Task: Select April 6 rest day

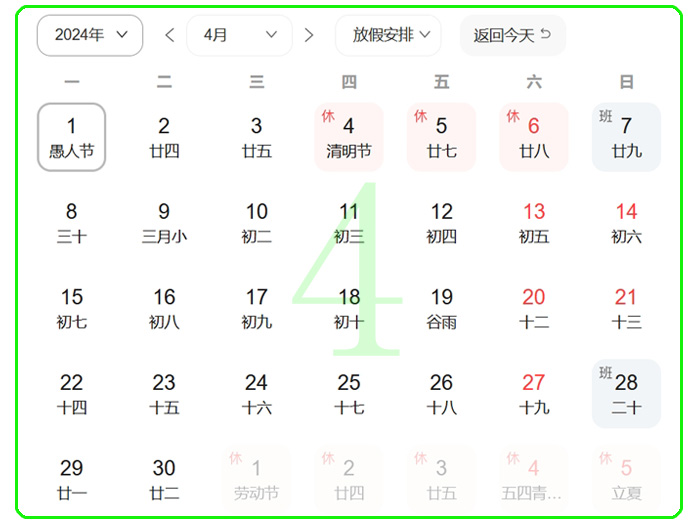Action: [534, 137]
